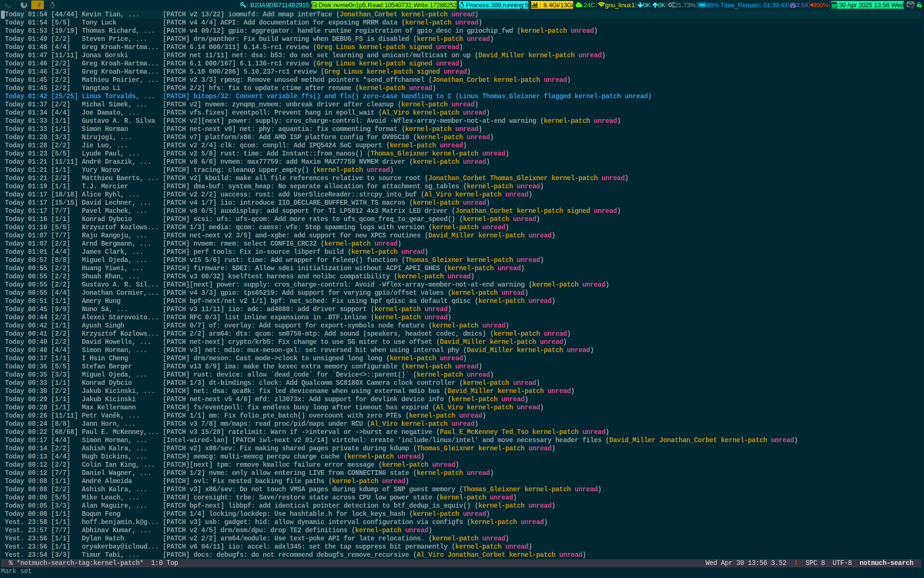Click the red exclamation warning in the modeline
The width and height of the screenshot is (924, 578).
coord(796,563)
